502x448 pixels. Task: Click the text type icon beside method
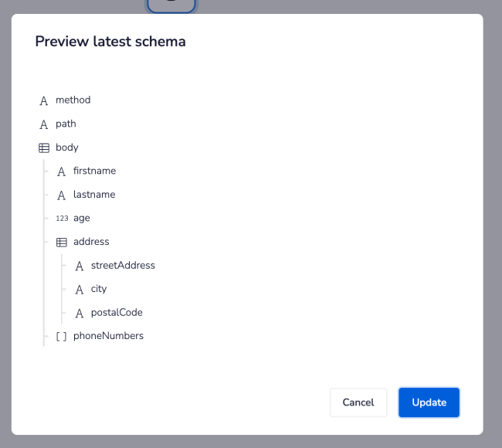pos(44,100)
